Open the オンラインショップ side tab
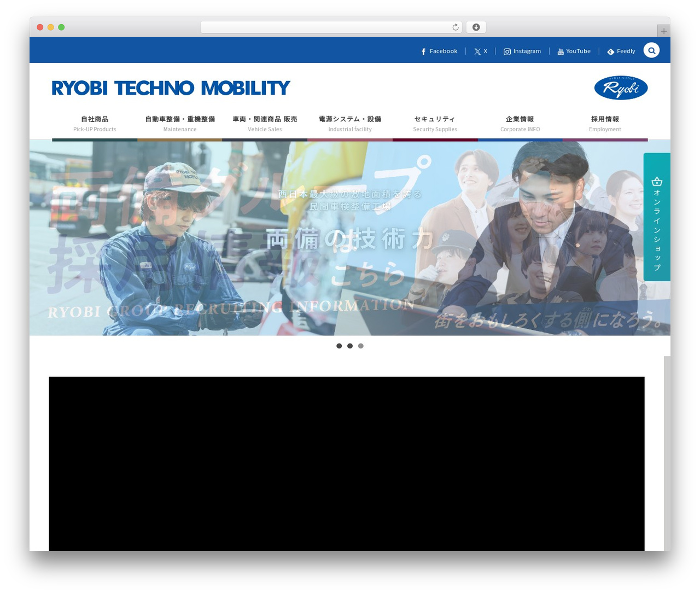 click(657, 217)
